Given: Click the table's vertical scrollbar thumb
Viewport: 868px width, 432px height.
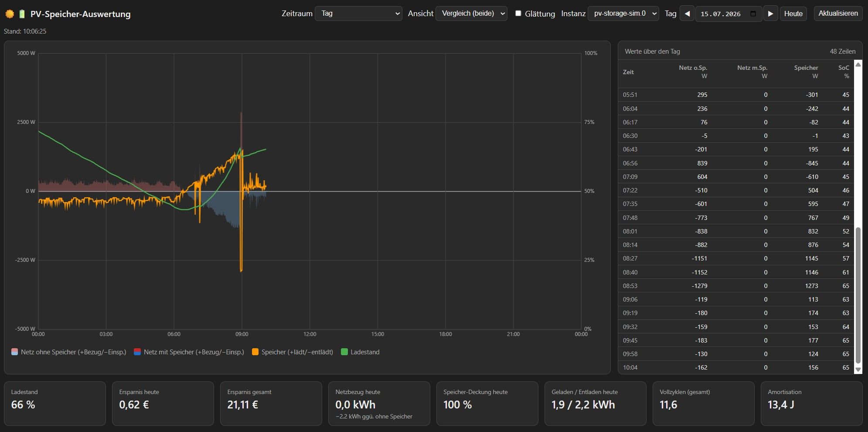Looking at the screenshot, I should [858, 295].
